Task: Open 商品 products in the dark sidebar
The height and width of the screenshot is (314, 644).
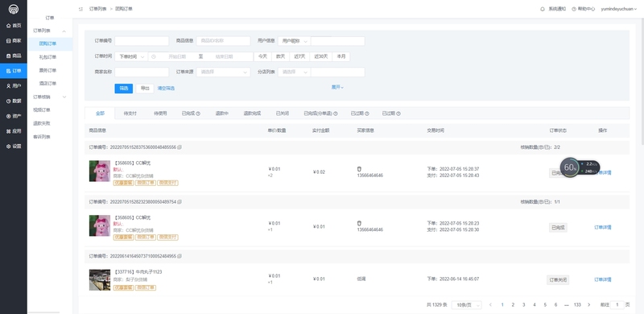Action: [x=14, y=56]
